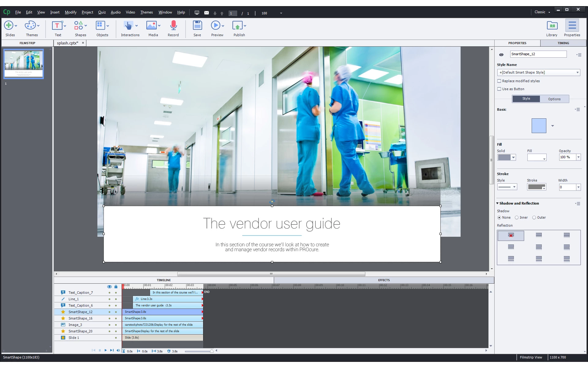Toggle visibility dot for Image_3 layer
Viewport: 588px width, 368px height.
point(109,325)
